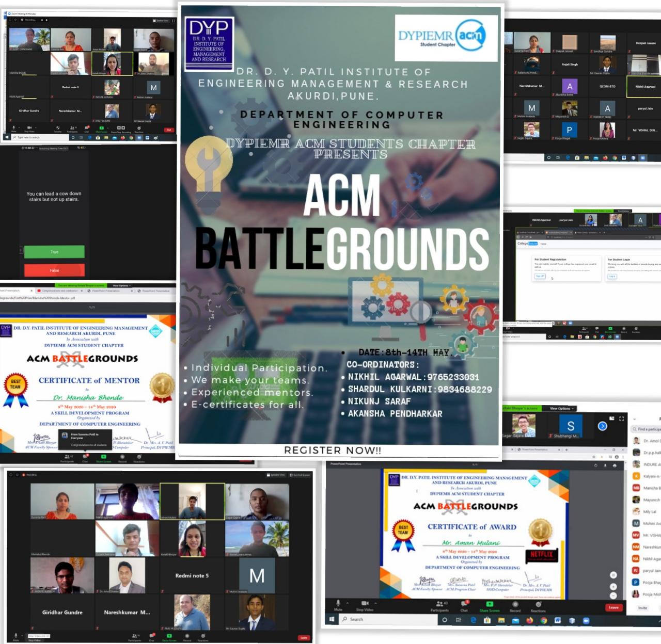Rotate the award certificate PDF
The height and width of the screenshot is (644, 661).
(x=596, y=465)
